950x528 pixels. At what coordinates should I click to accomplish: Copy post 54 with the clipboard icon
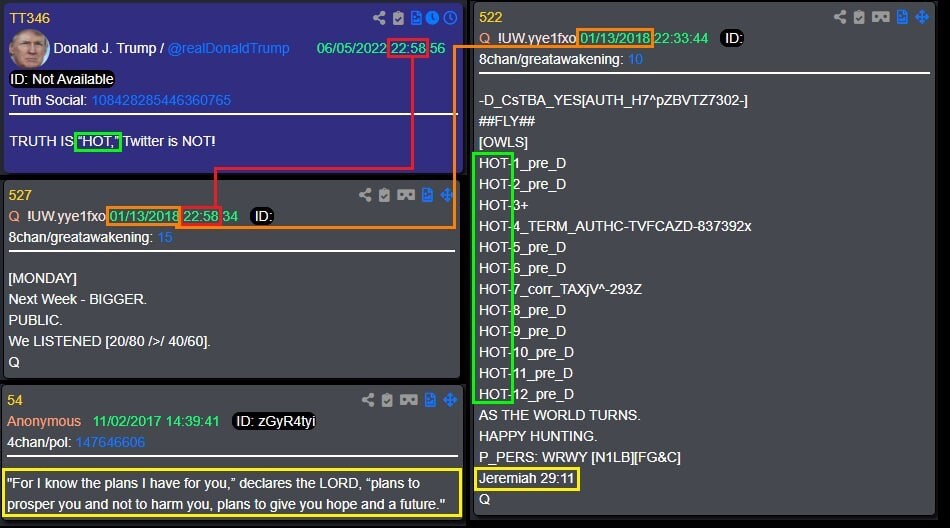387,399
